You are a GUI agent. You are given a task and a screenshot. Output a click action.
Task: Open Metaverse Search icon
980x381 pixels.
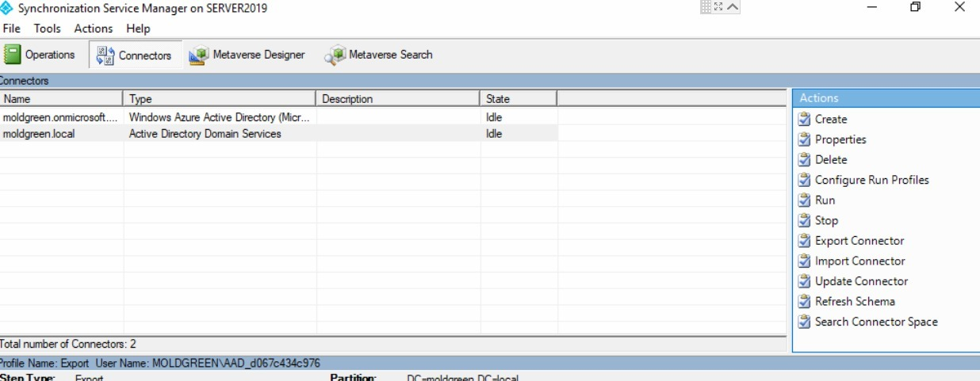pyautogui.click(x=335, y=55)
